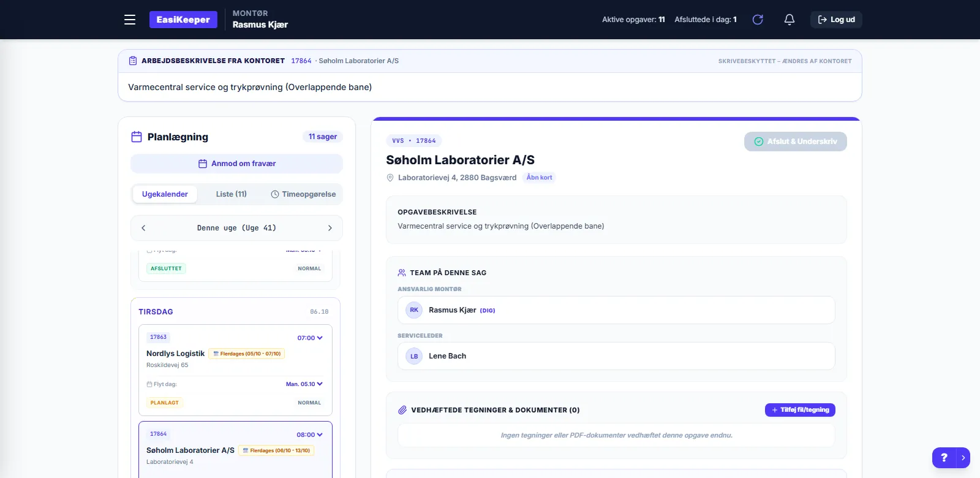Image resolution: width=980 pixels, height=478 pixels.
Task: Go to next week arrow
Action: [330, 228]
